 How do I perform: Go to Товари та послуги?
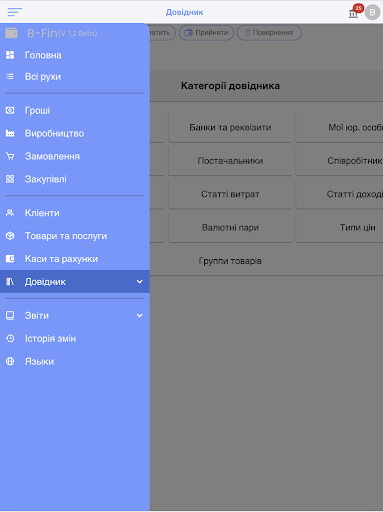[75, 236]
